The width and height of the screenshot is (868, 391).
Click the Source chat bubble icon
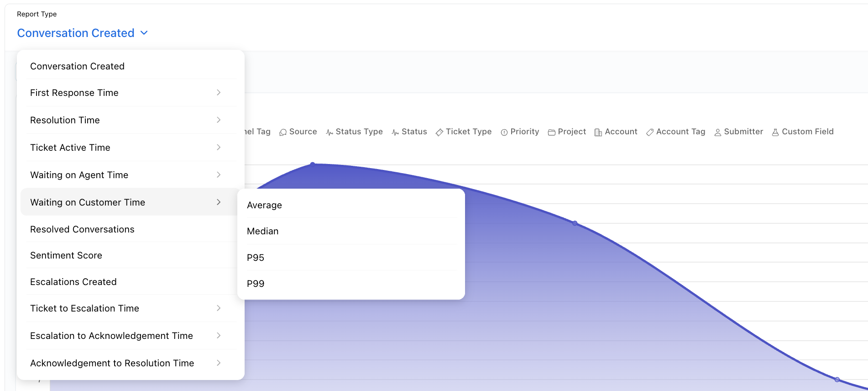click(x=283, y=132)
